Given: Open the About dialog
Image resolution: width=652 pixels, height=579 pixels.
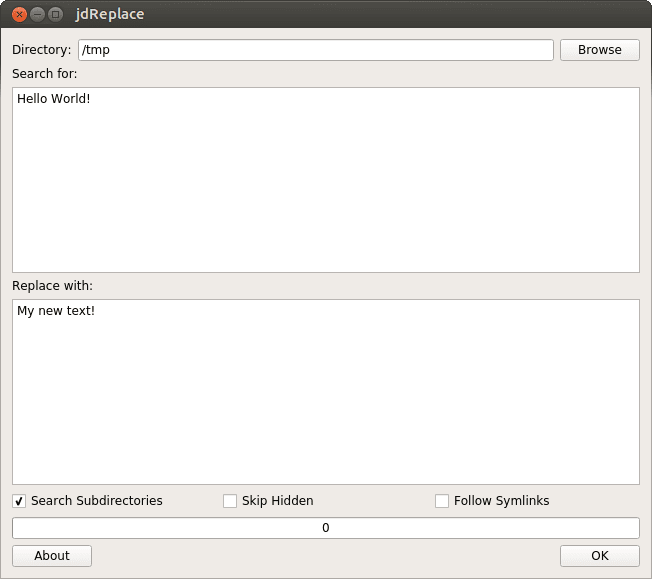Looking at the screenshot, I should (x=52, y=556).
